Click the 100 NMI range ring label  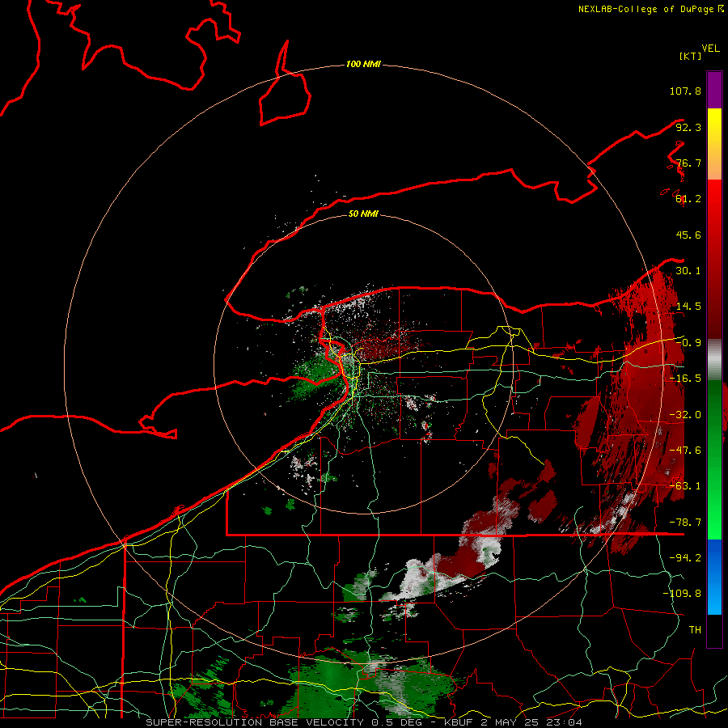(x=363, y=64)
